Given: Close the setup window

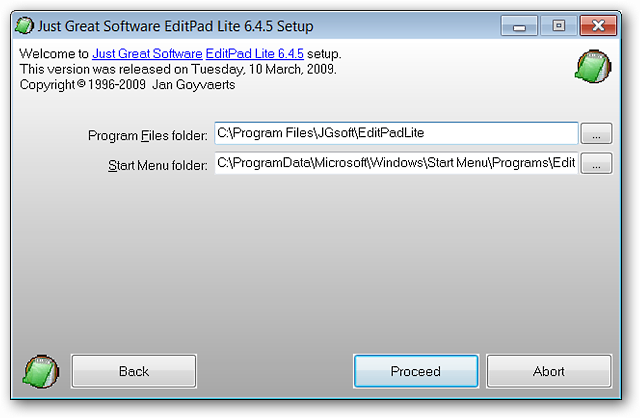Looking at the screenshot, I should point(598,26).
